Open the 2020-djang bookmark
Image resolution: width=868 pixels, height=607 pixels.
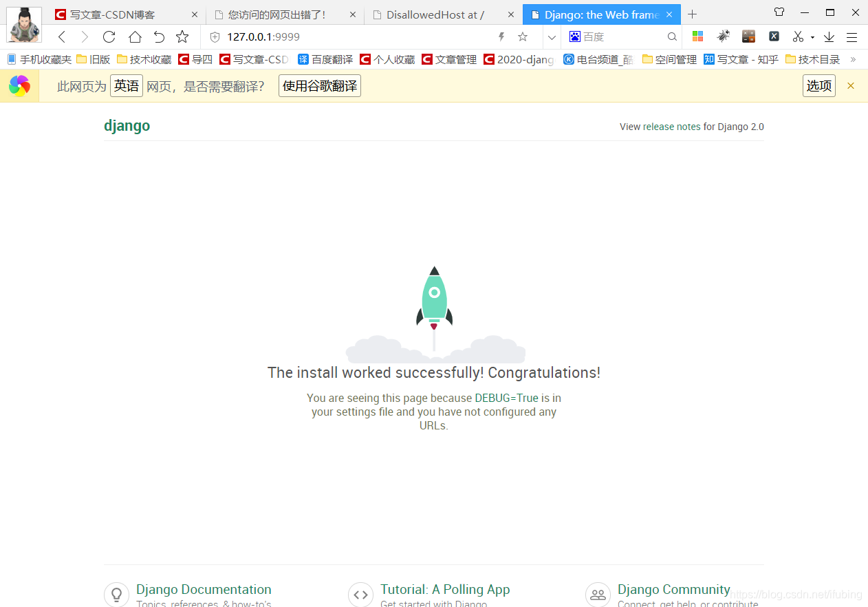519,60
